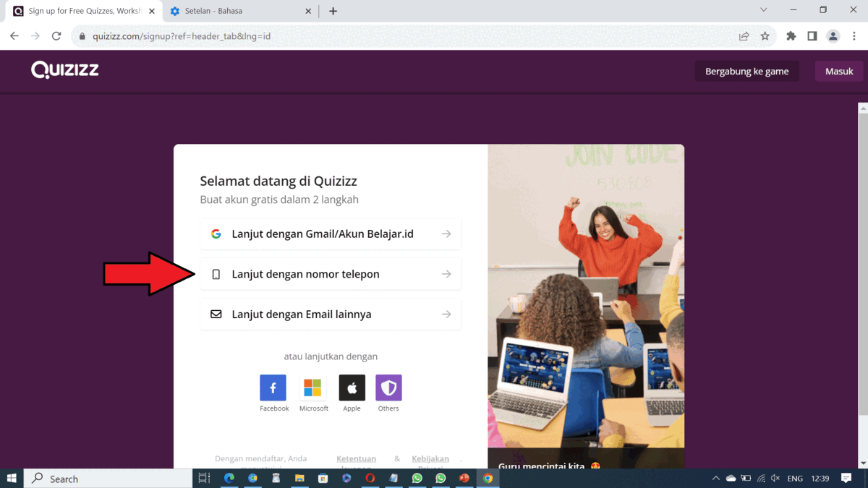Click Bergabung ke game button

pos(747,71)
